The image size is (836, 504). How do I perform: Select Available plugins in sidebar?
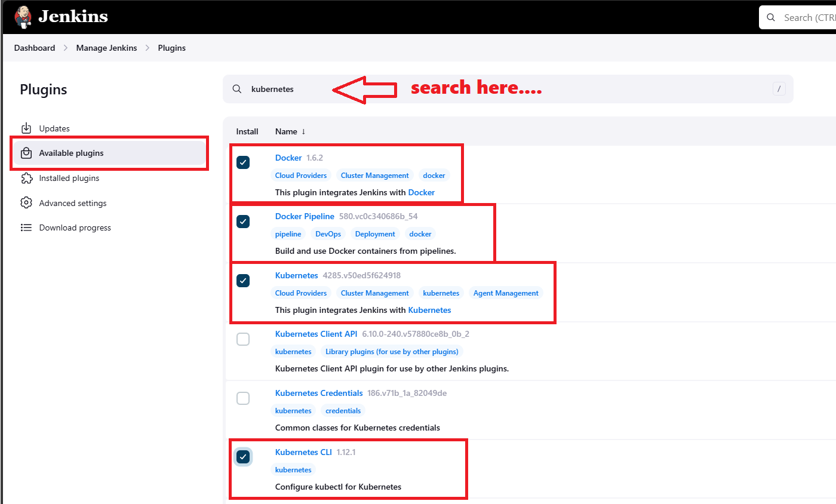click(x=109, y=153)
